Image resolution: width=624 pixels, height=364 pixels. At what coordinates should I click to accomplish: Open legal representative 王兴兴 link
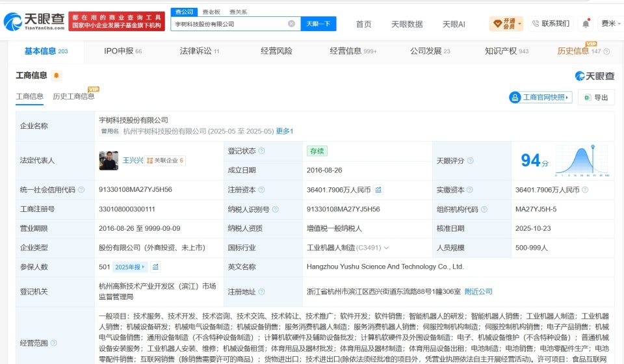(133, 161)
